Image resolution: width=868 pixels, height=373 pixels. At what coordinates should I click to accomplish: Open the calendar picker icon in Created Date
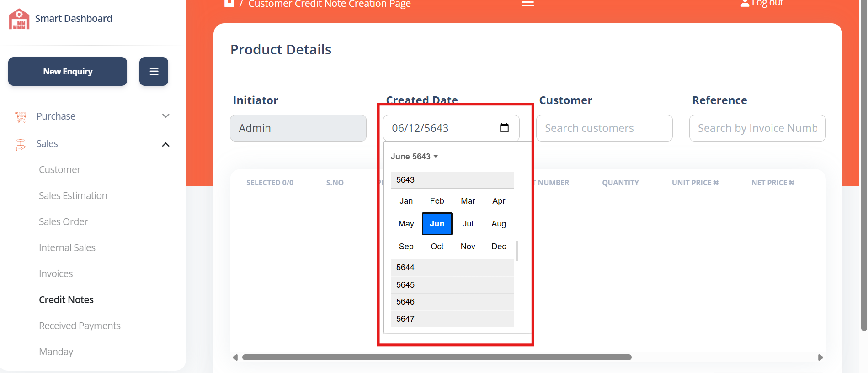tap(504, 128)
